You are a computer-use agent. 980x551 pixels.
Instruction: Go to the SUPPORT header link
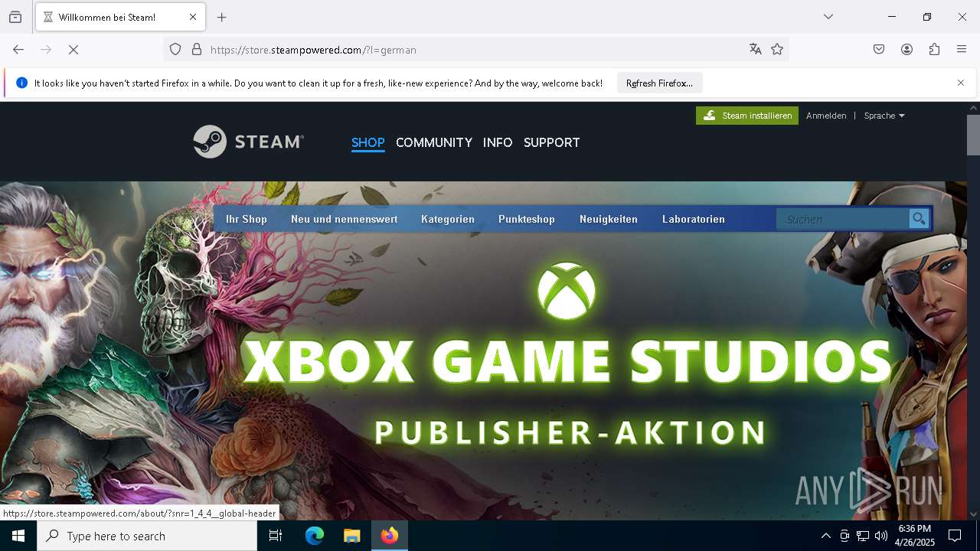pyautogui.click(x=552, y=142)
